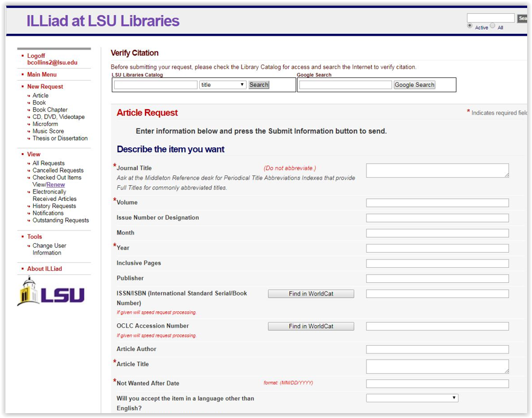Click the Issue Number or Designation field

coord(437,218)
